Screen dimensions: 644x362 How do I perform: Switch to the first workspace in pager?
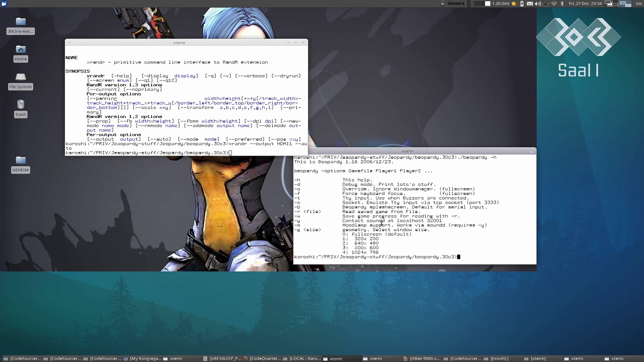(611, 4)
